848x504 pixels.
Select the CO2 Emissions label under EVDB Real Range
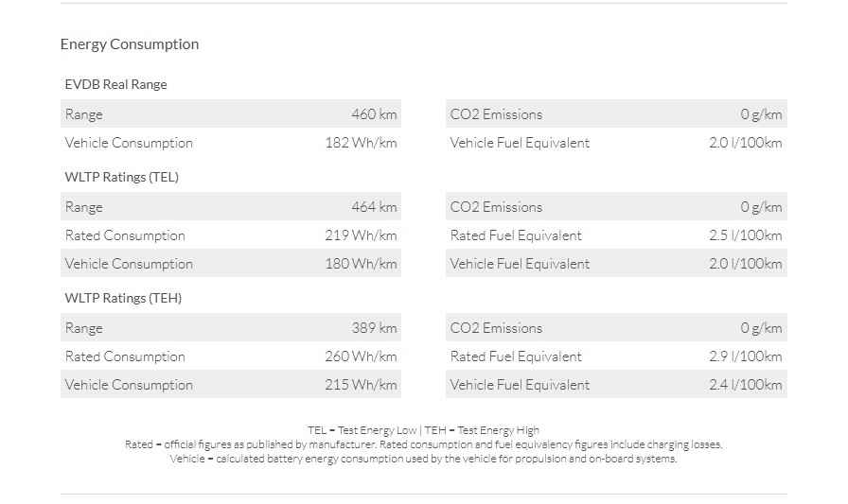coord(496,114)
